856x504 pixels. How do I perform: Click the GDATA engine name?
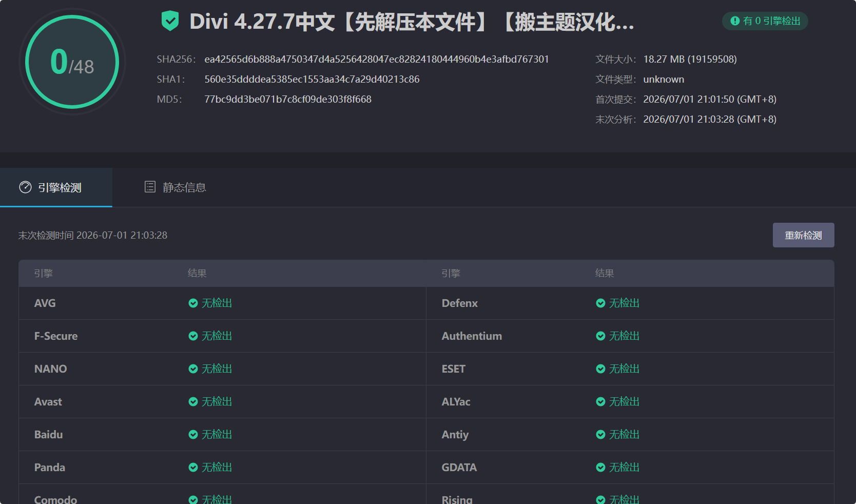click(x=459, y=468)
